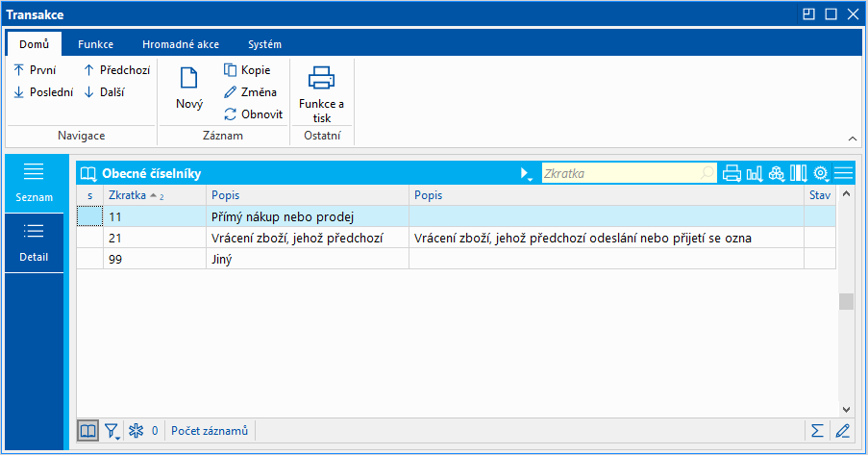Click the pencil edit icon in status bar
This screenshot has width=868, height=455.
(843, 431)
